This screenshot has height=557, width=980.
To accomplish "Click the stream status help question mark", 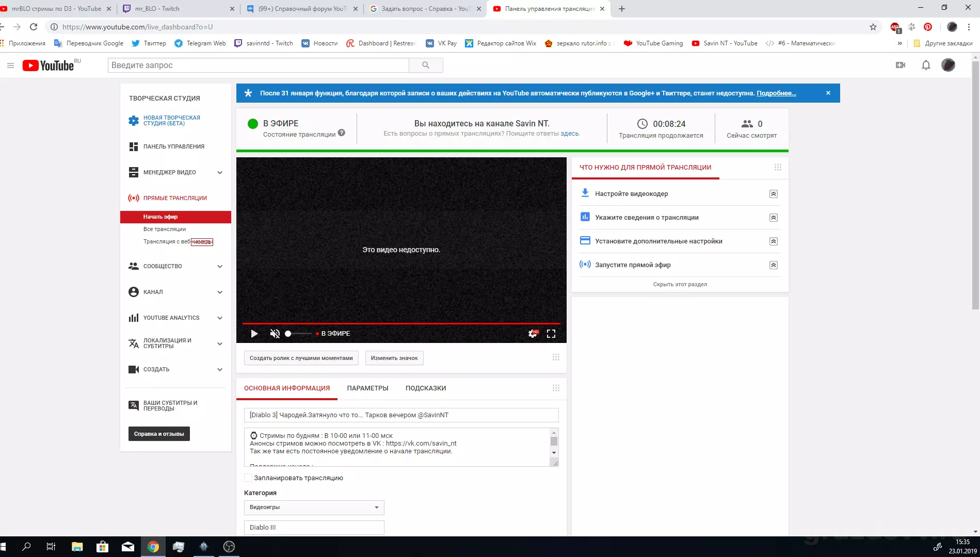I will [342, 133].
